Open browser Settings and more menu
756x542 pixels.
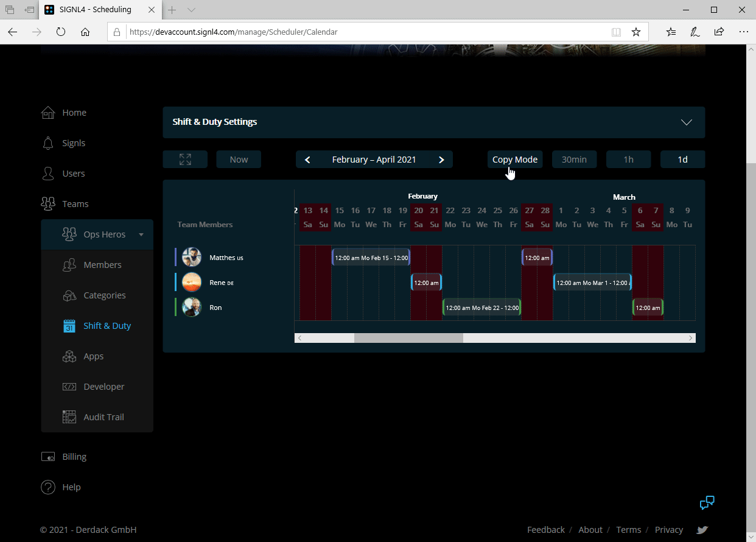[x=743, y=32]
